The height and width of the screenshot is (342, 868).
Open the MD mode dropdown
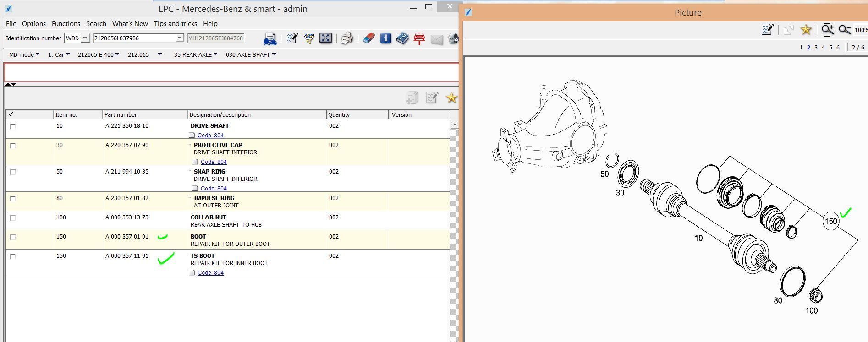pyautogui.click(x=24, y=54)
